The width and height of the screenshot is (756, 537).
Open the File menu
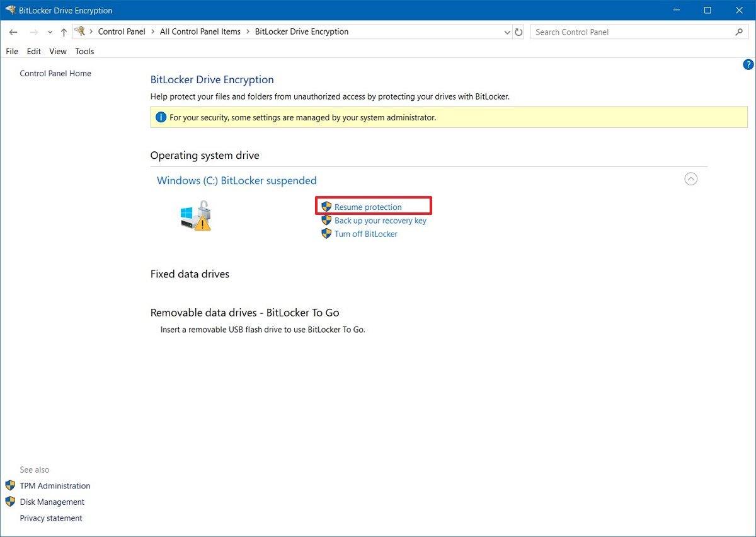[x=11, y=51]
